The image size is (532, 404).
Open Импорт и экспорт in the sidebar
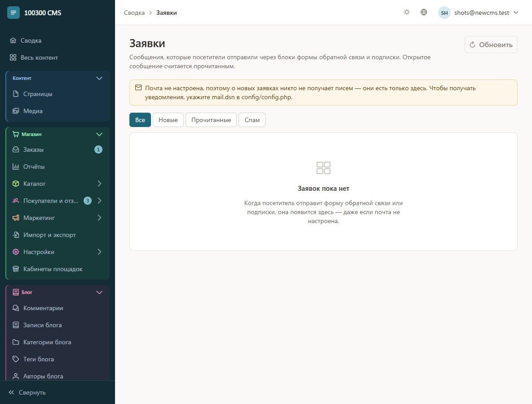58,235
